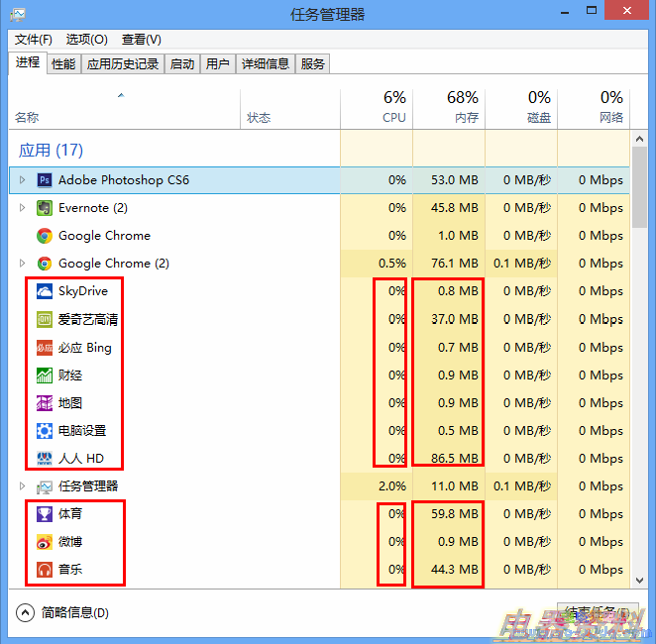This screenshot has height=644, width=656.
Task: Select the 地图 maps icon
Action: pyautogui.click(x=44, y=403)
